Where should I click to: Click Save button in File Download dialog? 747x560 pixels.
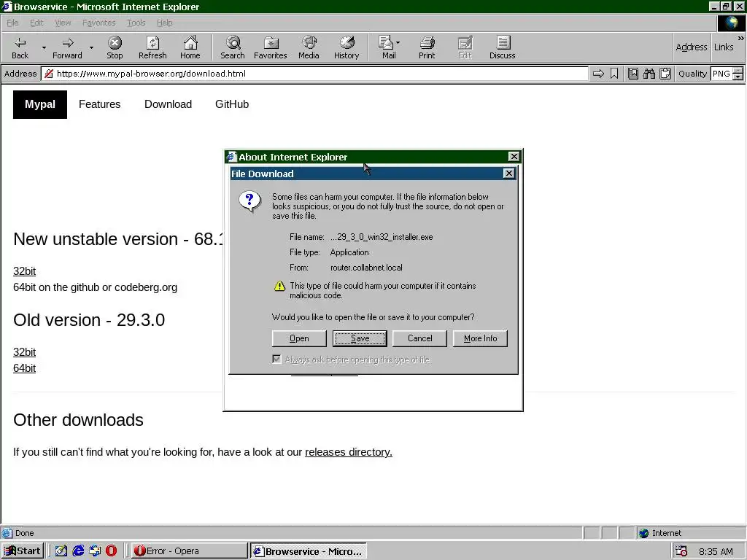360,338
